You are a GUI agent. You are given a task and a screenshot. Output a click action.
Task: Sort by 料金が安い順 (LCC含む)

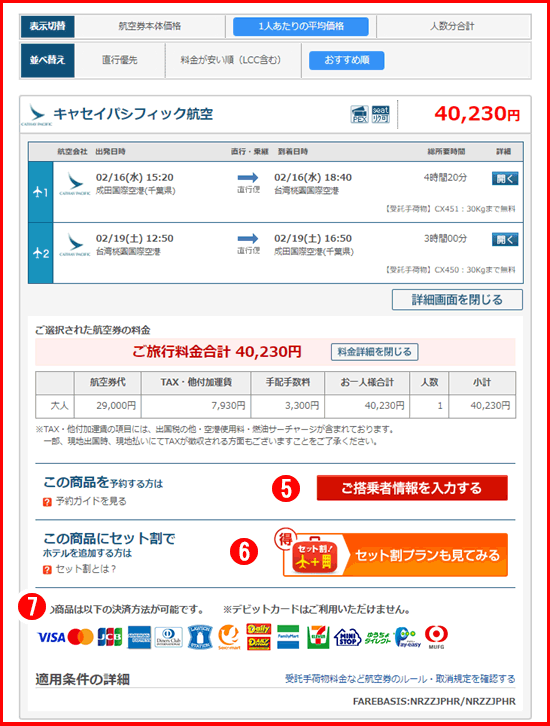pos(231,60)
